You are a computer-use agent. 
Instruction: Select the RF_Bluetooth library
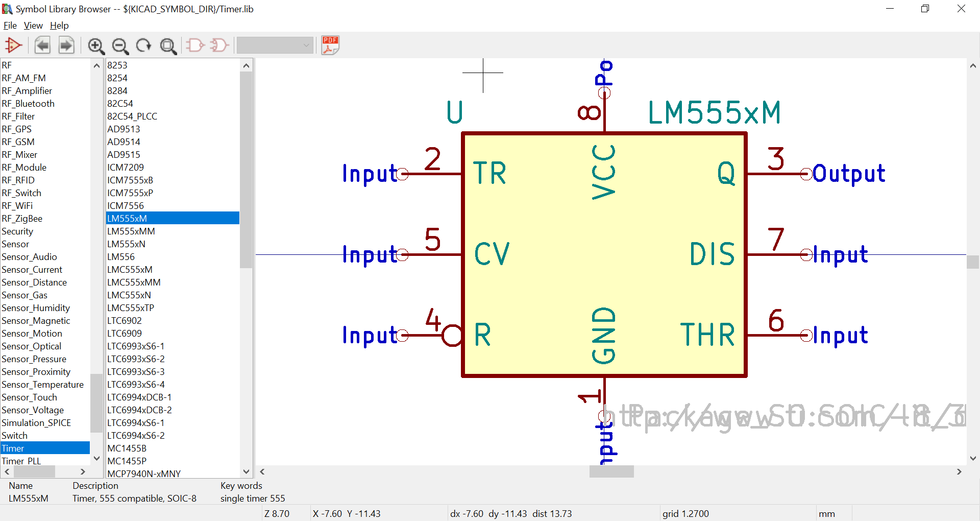45,104
